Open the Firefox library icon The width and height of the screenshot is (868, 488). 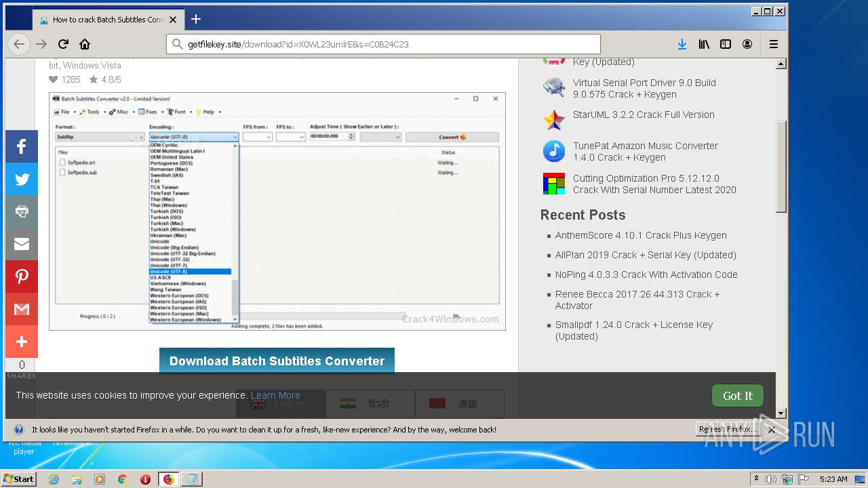[x=704, y=44]
